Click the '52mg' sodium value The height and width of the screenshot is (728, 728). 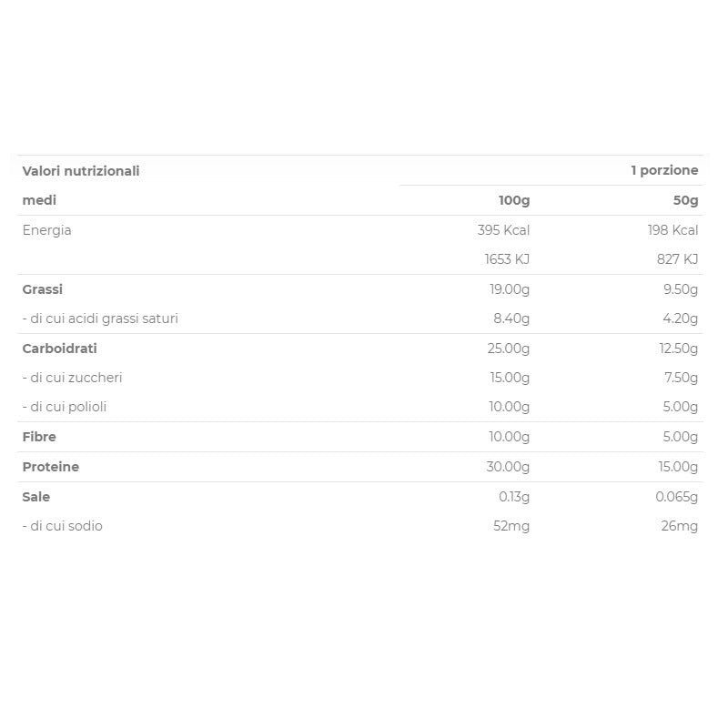[511, 526]
